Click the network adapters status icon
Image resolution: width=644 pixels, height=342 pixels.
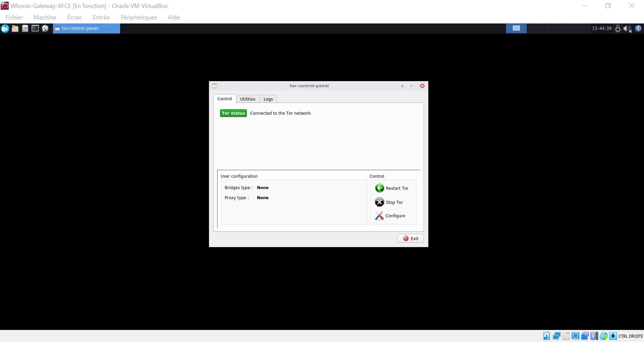pyautogui.click(x=556, y=336)
